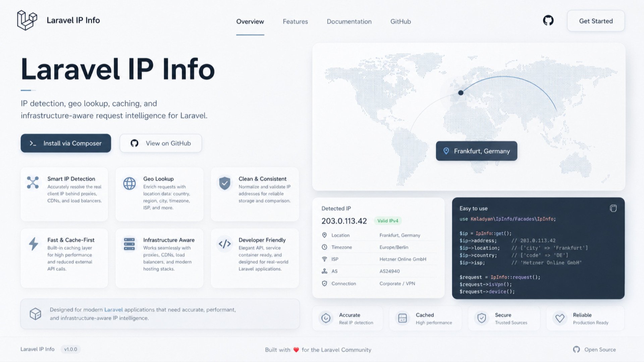Click the Frankfurt location dot on the map
Screen dimensions: 644x362
pos(461,93)
